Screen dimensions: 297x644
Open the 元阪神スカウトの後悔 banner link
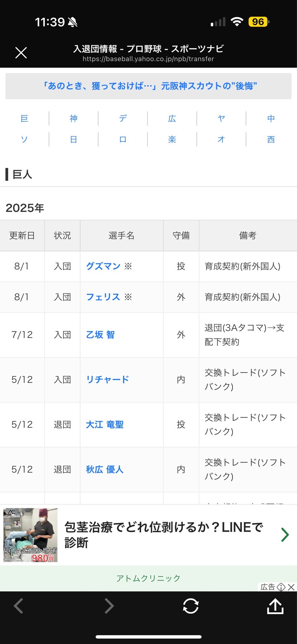pyautogui.click(x=148, y=86)
